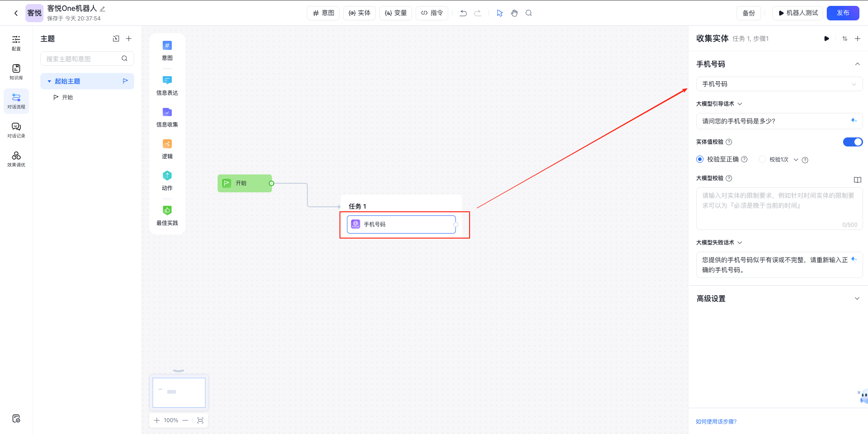This screenshot has width=868, height=434.
Task: Select the 逻辑 node icon
Action: 167,144
